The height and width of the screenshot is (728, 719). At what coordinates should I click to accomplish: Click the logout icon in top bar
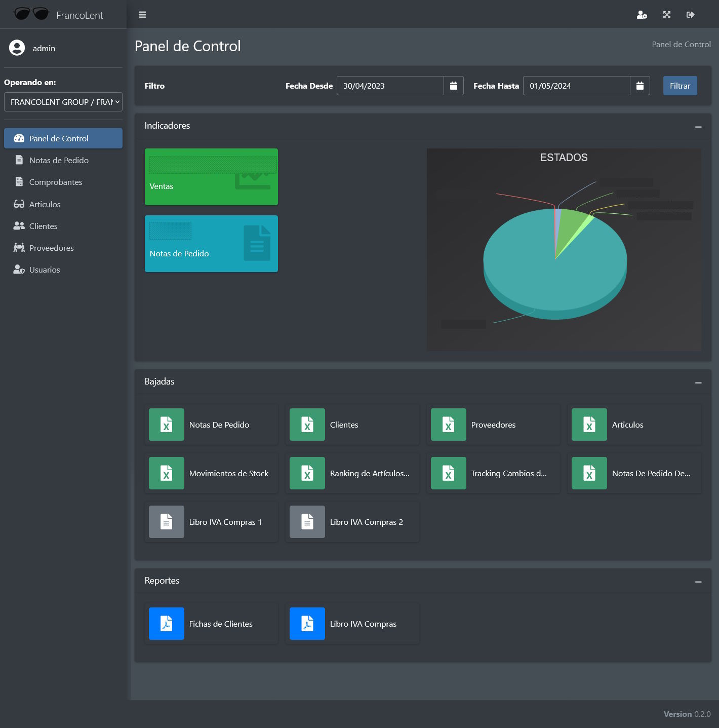coord(691,15)
